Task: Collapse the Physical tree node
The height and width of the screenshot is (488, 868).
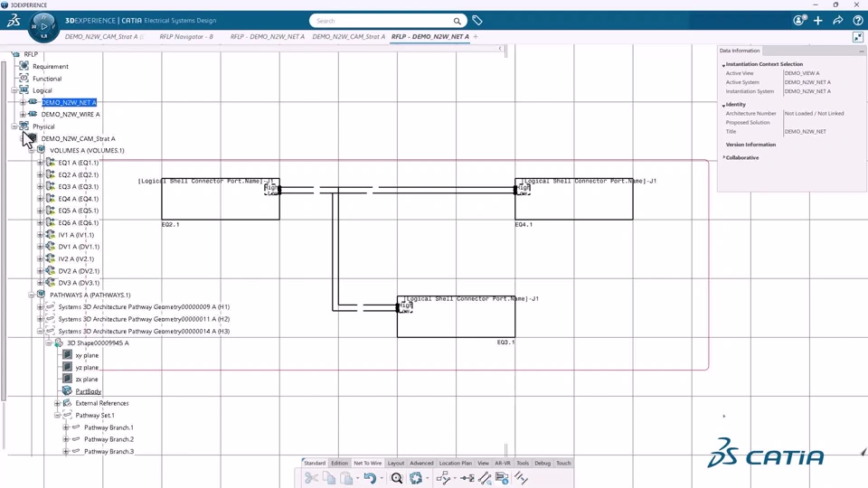Action: (x=14, y=127)
